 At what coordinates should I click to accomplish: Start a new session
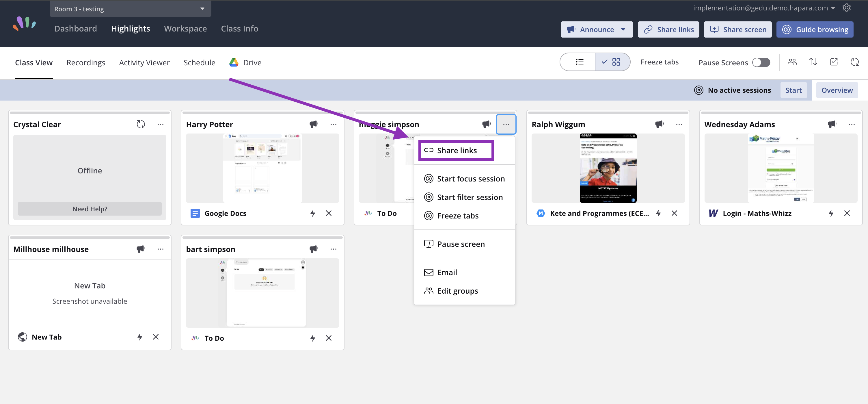(794, 90)
